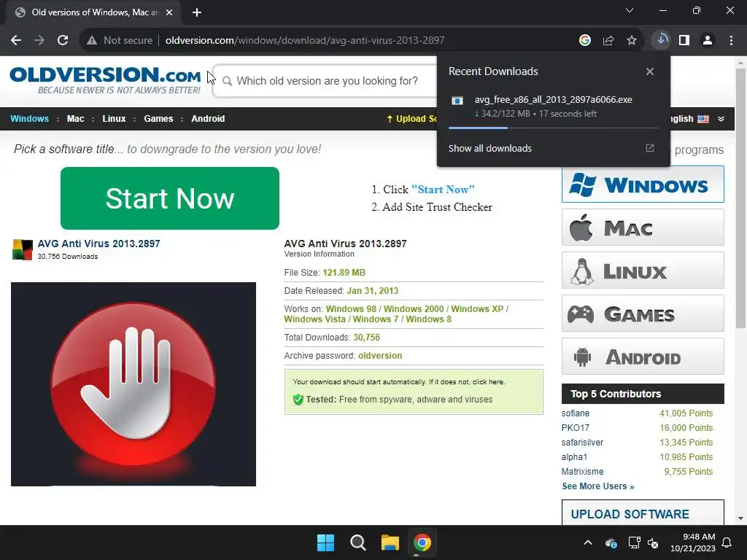Open the taskbar clock and date
747x560 pixels.
pos(693,542)
